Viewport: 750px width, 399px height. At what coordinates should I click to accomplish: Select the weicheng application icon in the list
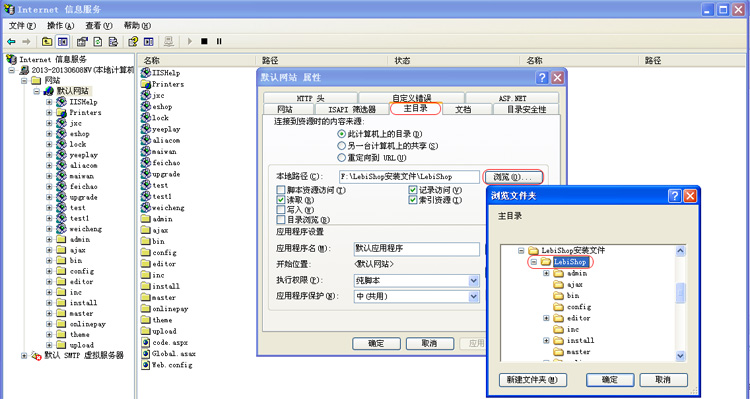(146, 208)
